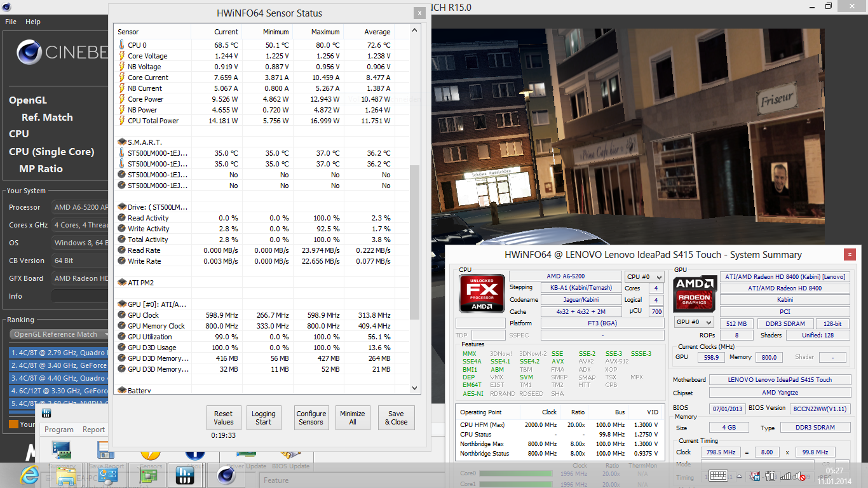Switch to Cinebench via taskbar icon
This screenshot has height=488, width=868.
point(226,475)
